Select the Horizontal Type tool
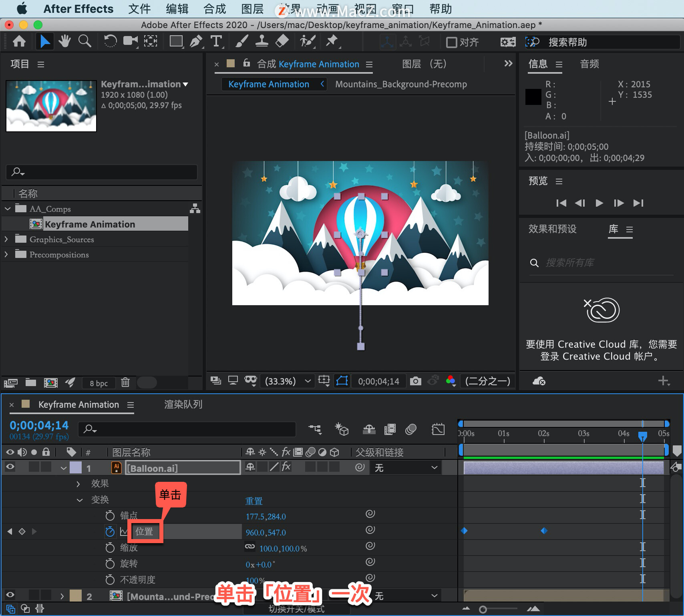The height and width of the screenshot is (616, 684). pyautogui.click(x=216, y=41)
